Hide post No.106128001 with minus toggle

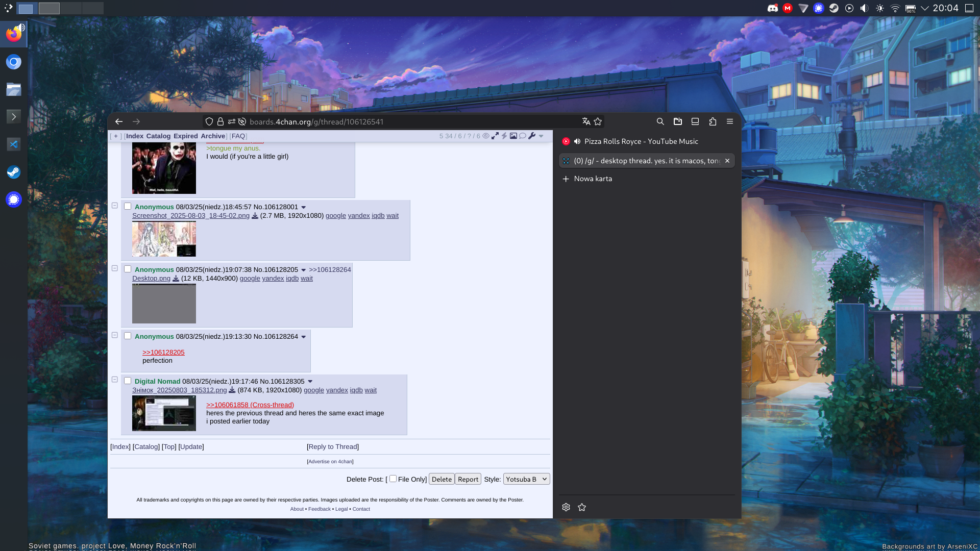(x=115, y=206)
